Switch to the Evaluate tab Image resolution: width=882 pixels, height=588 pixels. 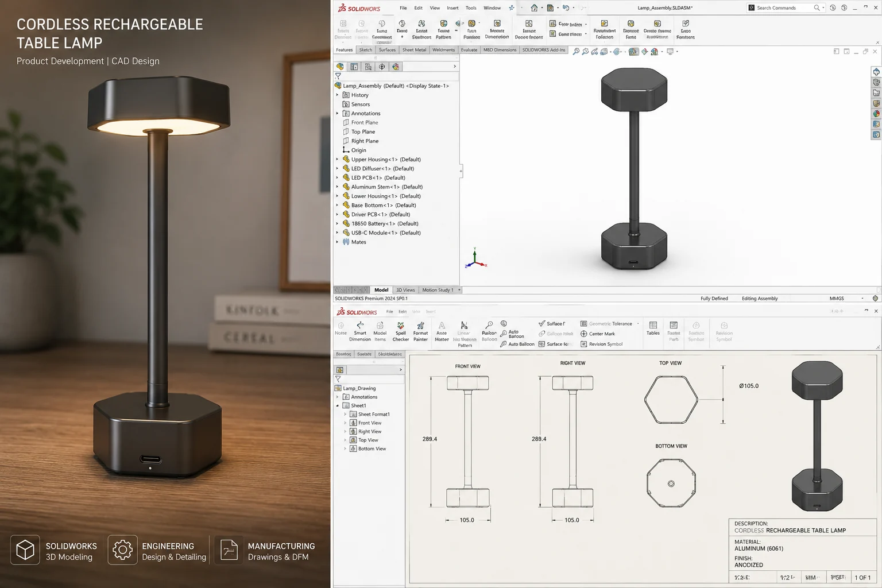[x=469, y=50]
